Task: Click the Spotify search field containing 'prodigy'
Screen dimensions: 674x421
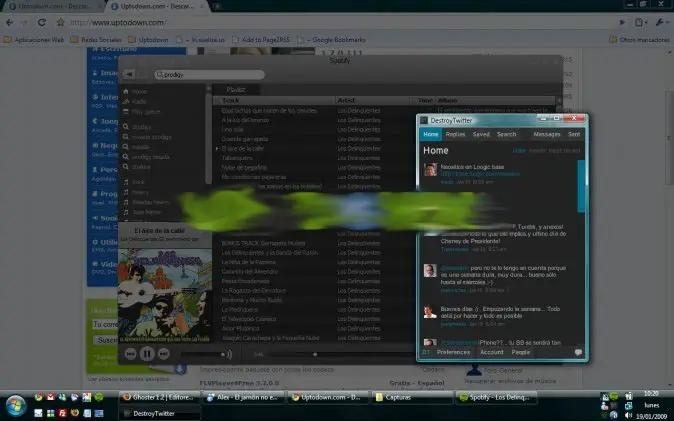Action: [x=210, y=74]
